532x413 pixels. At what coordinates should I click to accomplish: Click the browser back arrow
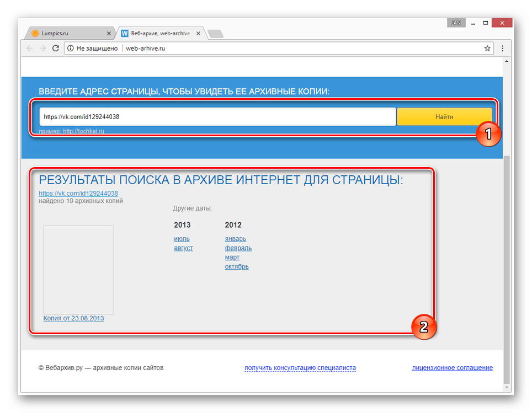(x=30, y=49)
